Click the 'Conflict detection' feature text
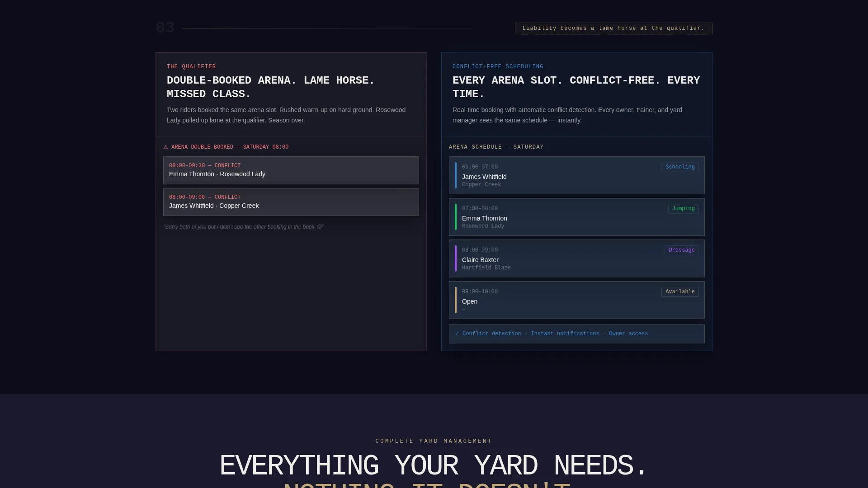 click(491, 334)
